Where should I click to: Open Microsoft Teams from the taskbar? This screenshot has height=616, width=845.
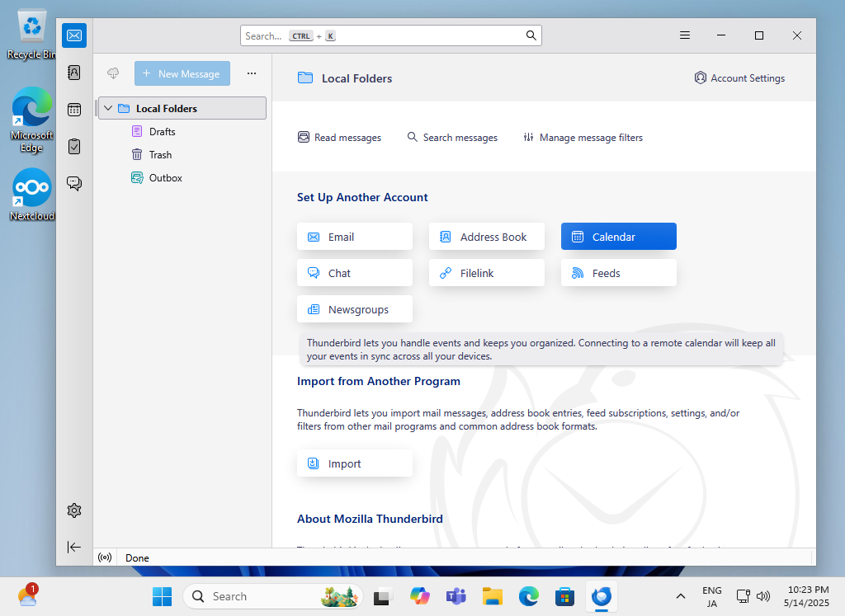[x=456, y=596]
